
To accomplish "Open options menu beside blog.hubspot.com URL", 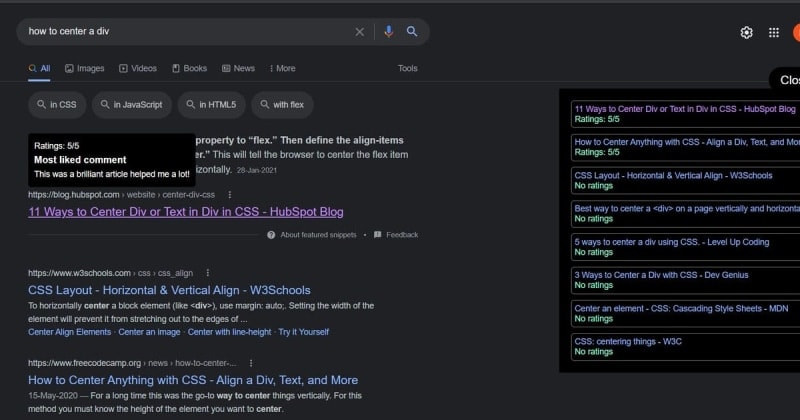I will [230, 195].
